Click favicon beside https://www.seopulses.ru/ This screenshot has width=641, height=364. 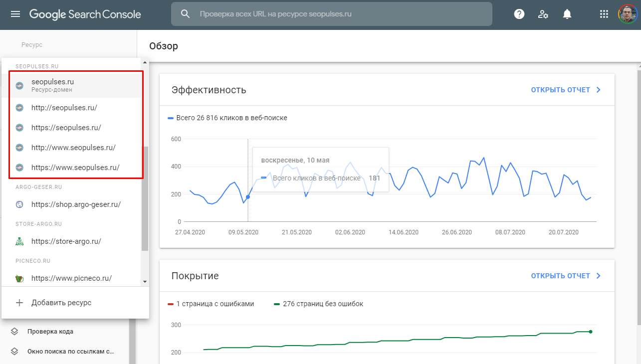[19, 168]
